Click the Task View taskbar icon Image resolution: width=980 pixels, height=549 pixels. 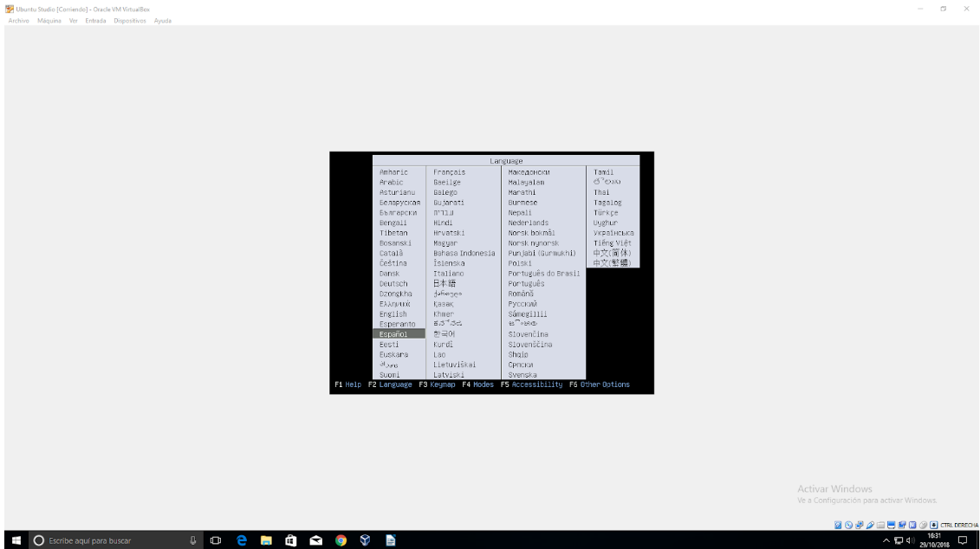click(216, 540)
